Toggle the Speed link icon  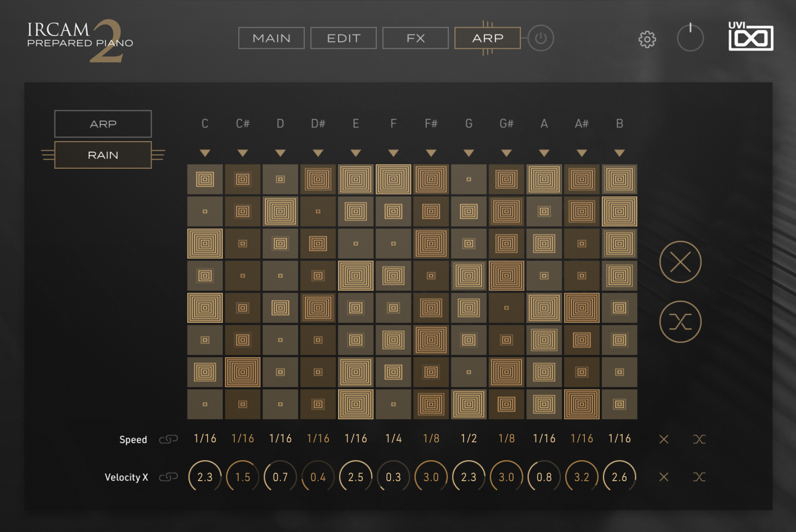point(168,439)
